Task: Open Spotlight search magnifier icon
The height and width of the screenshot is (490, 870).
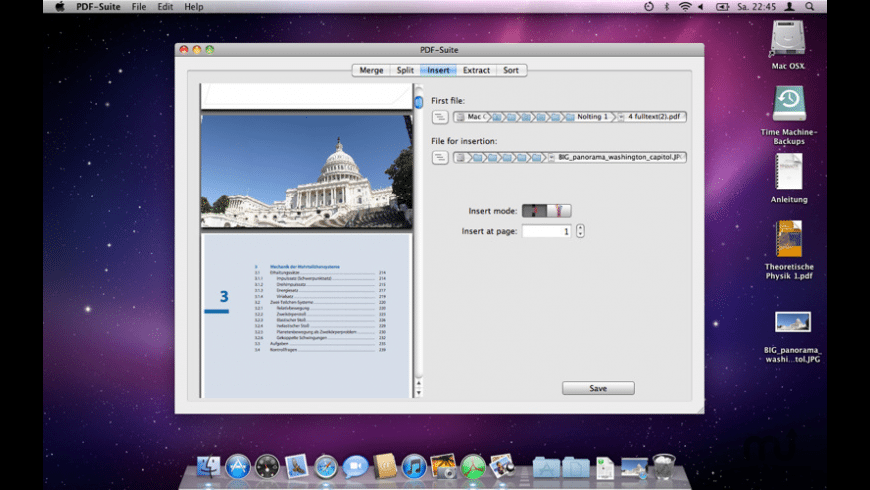Action: tap(810, 7)
